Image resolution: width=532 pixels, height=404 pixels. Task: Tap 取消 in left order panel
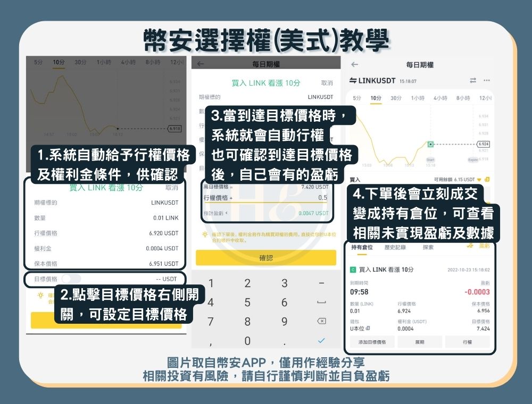[172, 188]
